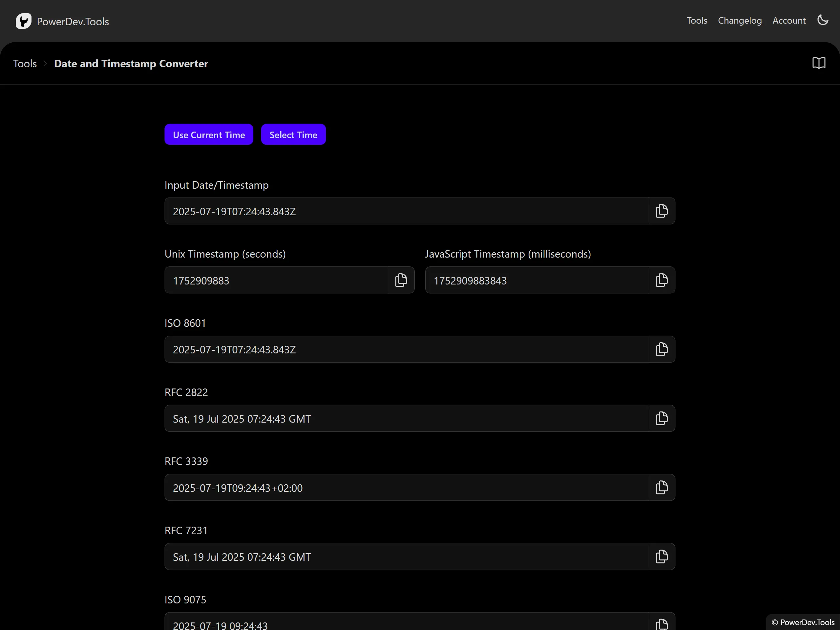This screenshot has width=840, height=630.
Task: Go to Account in the navigation
Action: (789, 20)
